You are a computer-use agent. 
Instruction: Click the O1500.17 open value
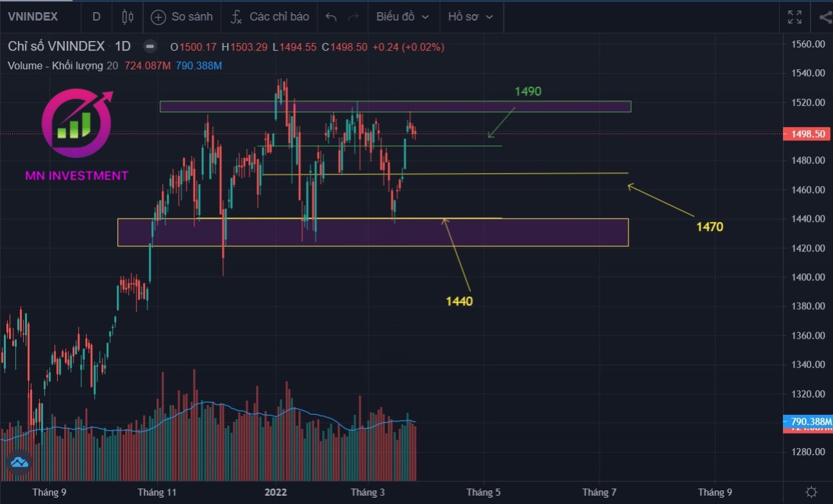194,47
